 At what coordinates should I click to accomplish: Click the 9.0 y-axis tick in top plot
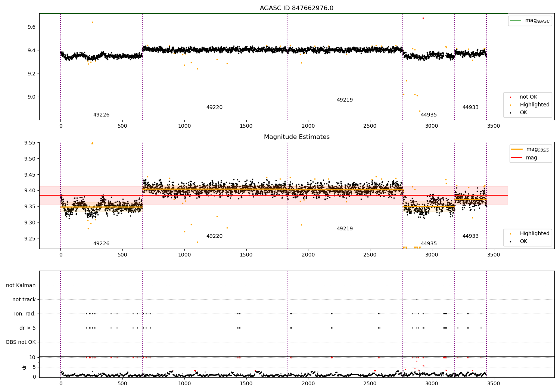[31, 97]
